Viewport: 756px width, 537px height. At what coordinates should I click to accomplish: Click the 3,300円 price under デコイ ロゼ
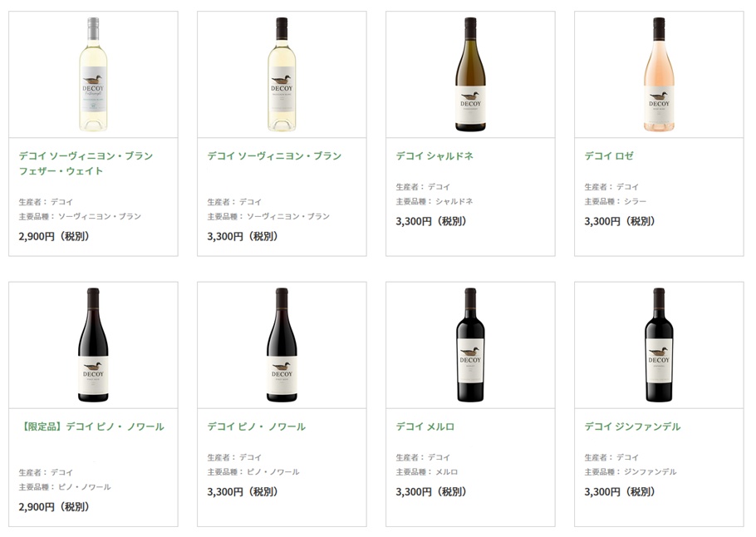coord(620,221)
